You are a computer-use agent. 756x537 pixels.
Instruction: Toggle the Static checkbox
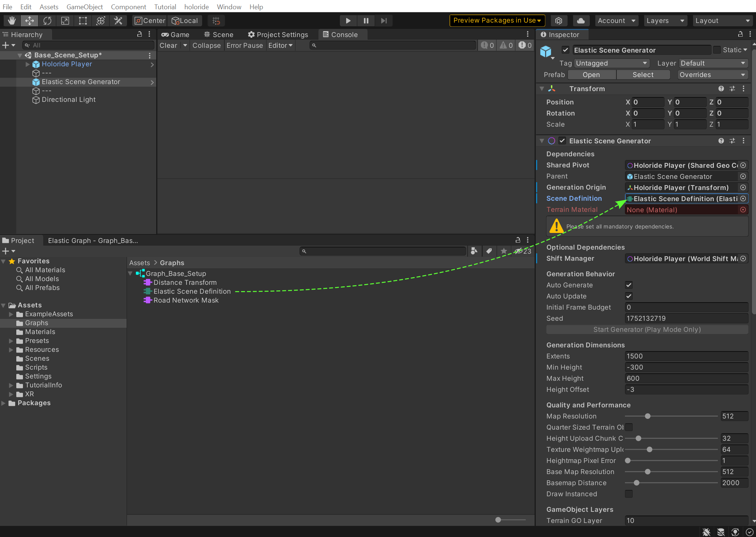point(717,50)
